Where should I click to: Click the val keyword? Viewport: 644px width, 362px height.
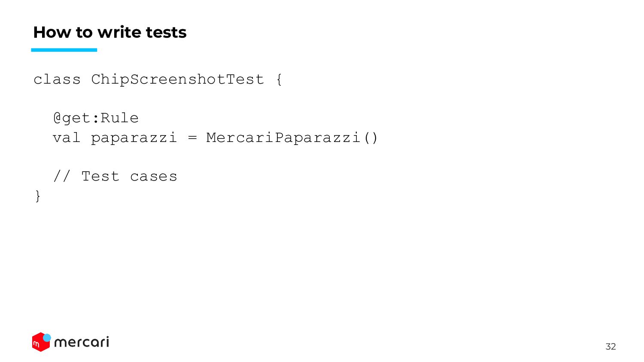(67, 138)
